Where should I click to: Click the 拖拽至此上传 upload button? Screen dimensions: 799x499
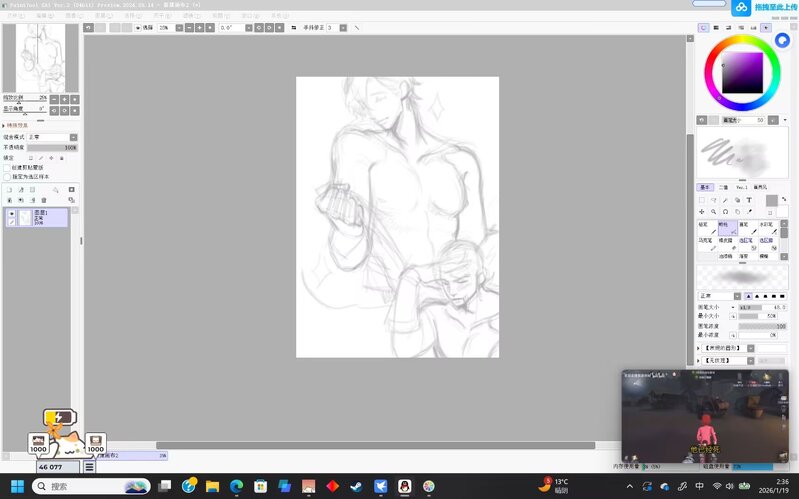point(764,7)
